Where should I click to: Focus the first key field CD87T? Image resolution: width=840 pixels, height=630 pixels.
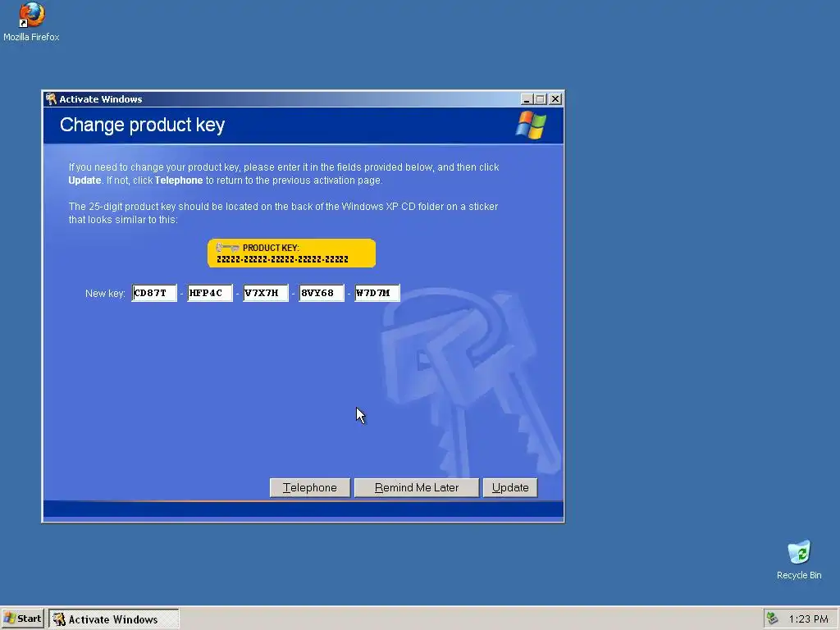(154, 293)
